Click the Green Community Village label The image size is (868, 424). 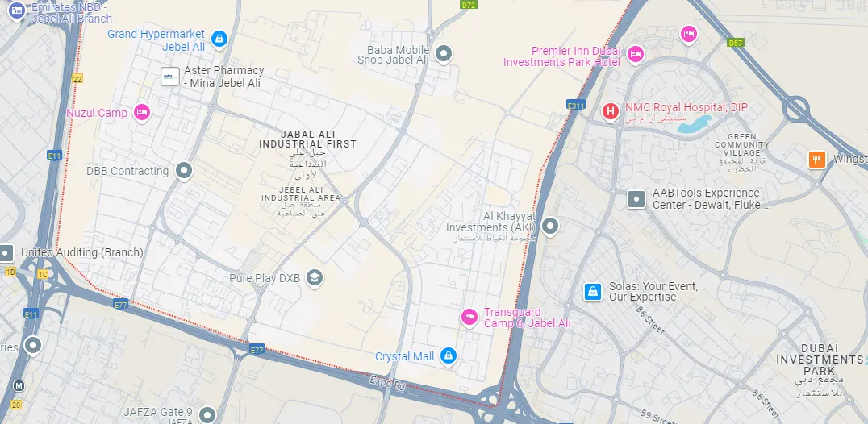[x=742, y=144]
